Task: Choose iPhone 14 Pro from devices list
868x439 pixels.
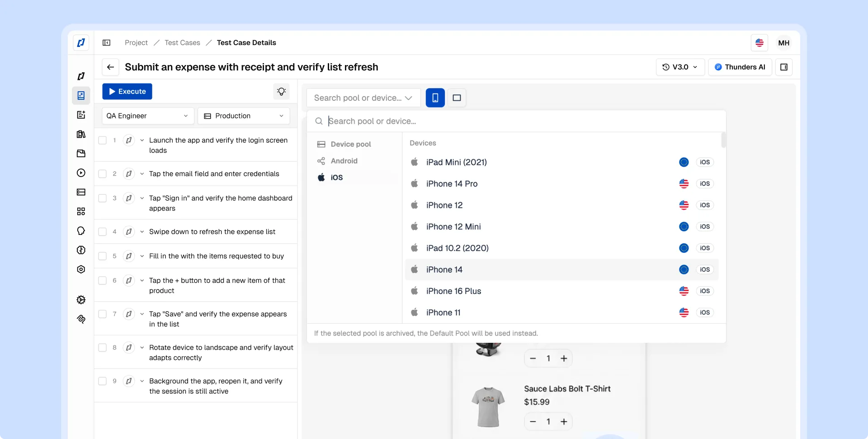Action: pos(561,184)
